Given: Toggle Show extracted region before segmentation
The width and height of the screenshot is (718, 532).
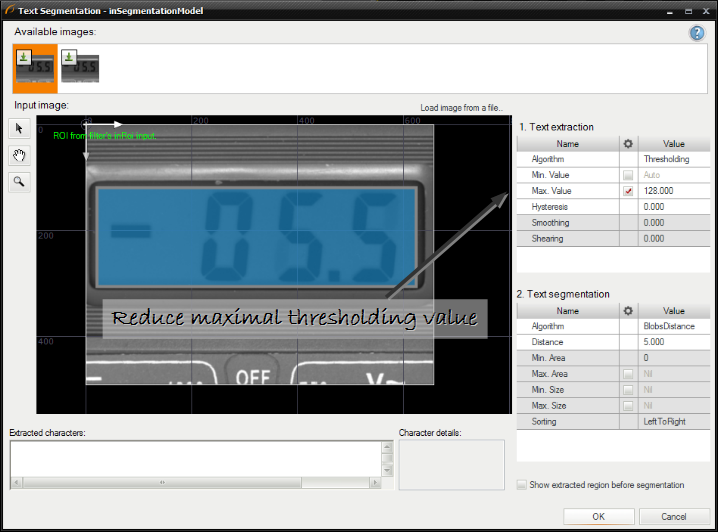Looking at the screenshot, I should coord(521,485).
